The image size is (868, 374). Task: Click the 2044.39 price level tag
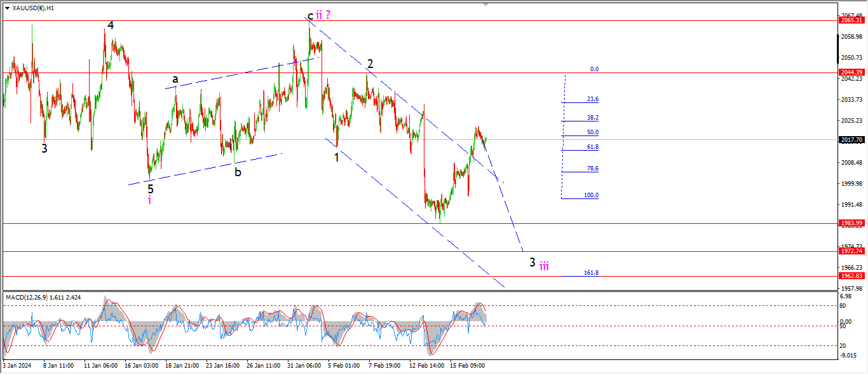click(x=851, y=73)
